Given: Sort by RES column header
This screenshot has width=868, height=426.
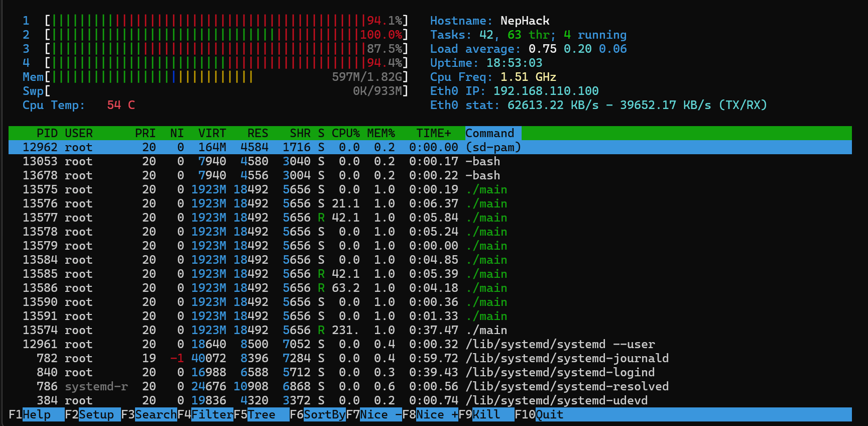Looking at the screenshot, I should coord(258,133).
